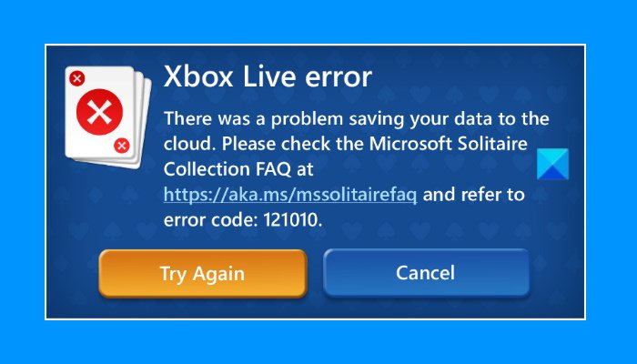Select the error code number 121010
Viewport: 637px width, 364px height.
(293, 220)
